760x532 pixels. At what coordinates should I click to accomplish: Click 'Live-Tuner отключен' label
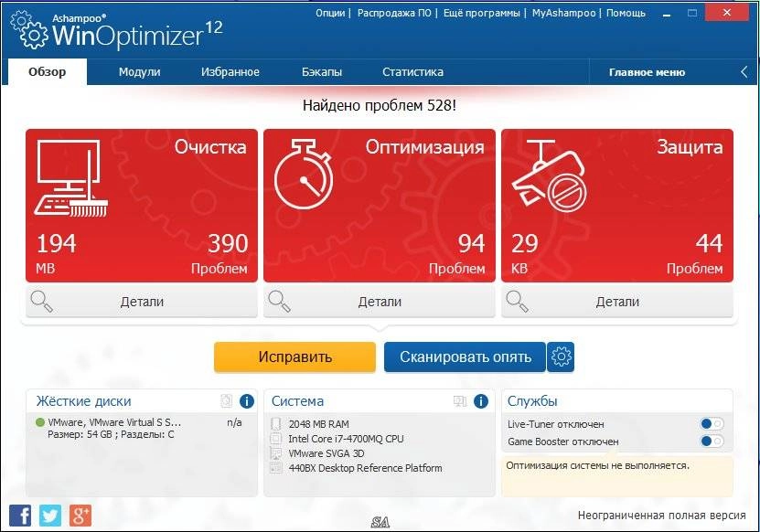coord(556,424)
